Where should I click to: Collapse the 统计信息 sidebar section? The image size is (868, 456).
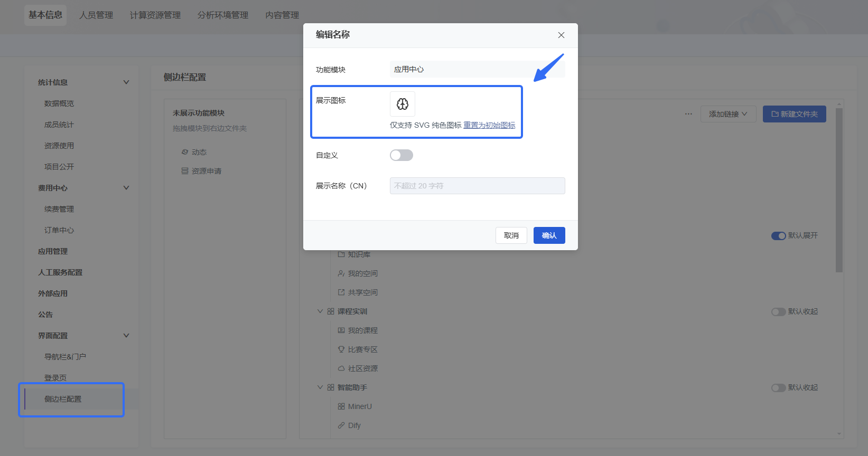(126, 82)
